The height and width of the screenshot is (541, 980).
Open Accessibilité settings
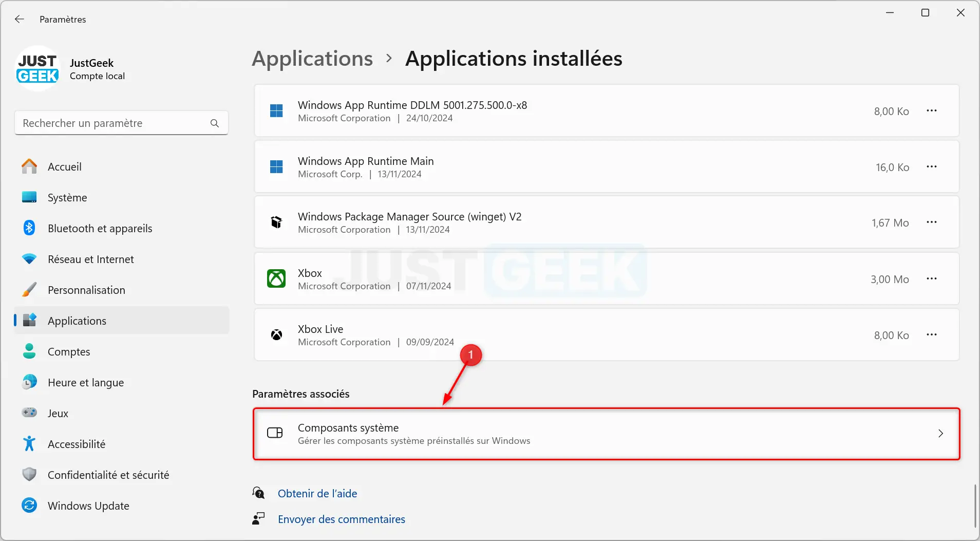(121, 444)
